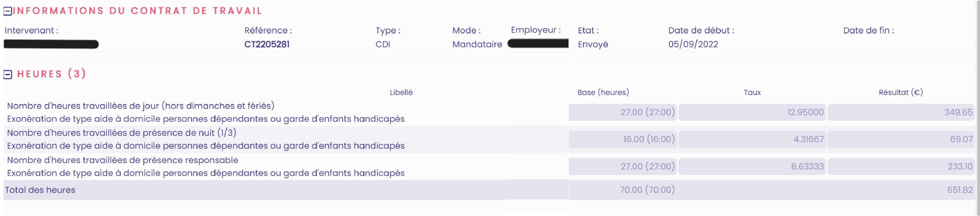Collapse the Heures (3) section
The width and height of the screenshot is (980, 216).
tap(8, 74)
